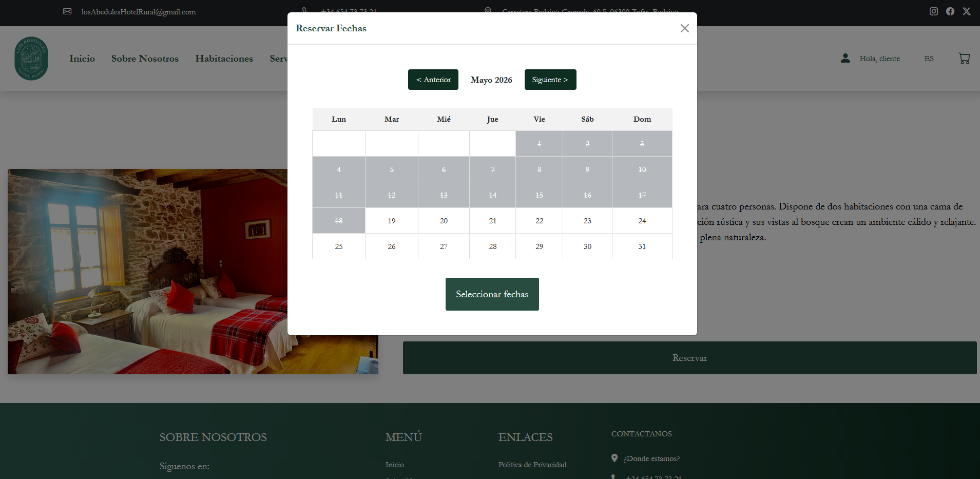Image resolution: width=980 pixels, height=479 pixels.
Task: Select May 26 in calendar
Action: 392,246
